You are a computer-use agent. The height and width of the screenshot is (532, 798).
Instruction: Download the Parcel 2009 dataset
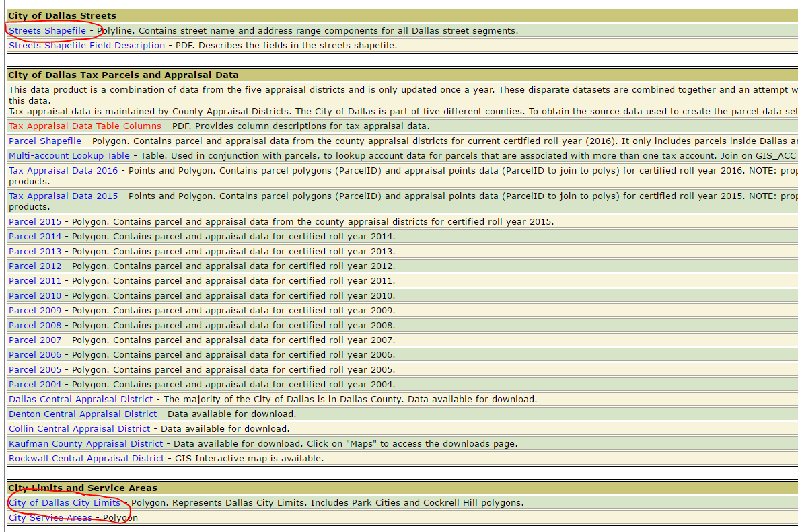click(x=34, y=310)
